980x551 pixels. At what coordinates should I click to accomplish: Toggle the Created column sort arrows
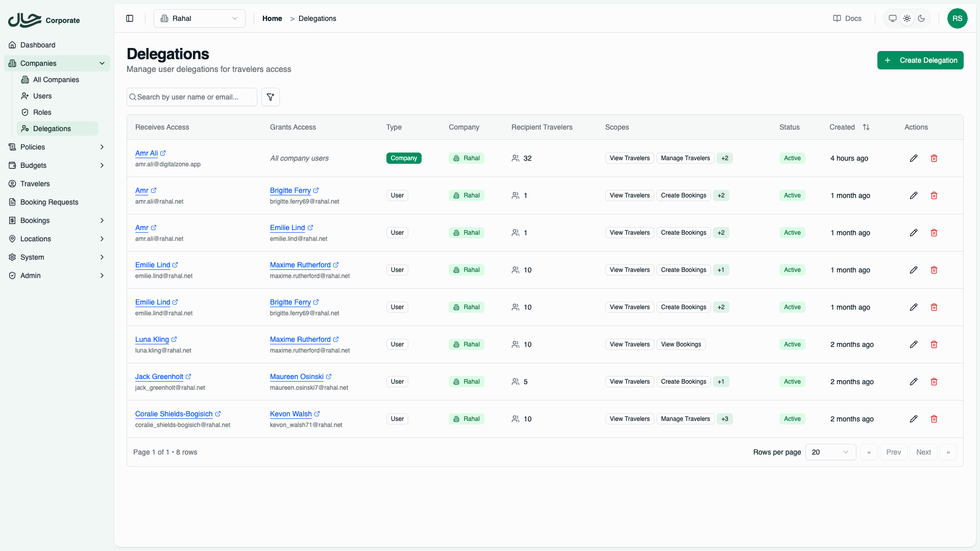point(866,127)
